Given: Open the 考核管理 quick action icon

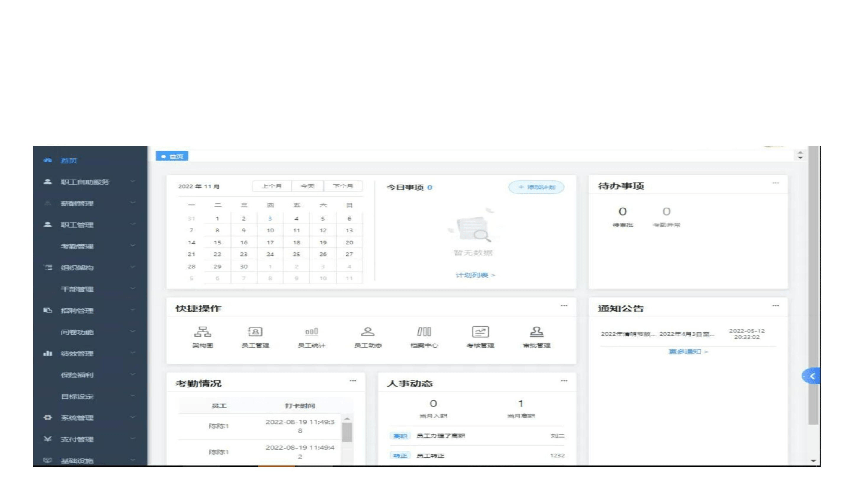Looking at the screenshot, I should [x=480, y=332].
